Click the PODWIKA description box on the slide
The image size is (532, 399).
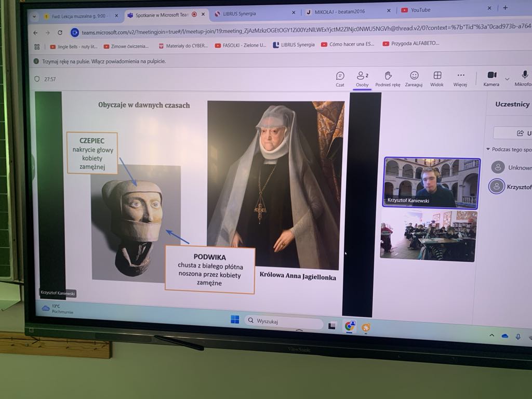tap(210, 270)
